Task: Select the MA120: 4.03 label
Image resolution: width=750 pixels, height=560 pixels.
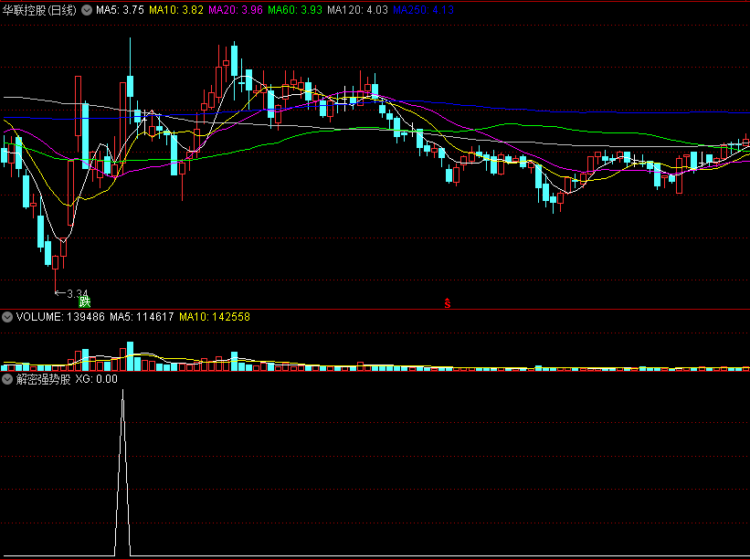Action: (357, 10)
